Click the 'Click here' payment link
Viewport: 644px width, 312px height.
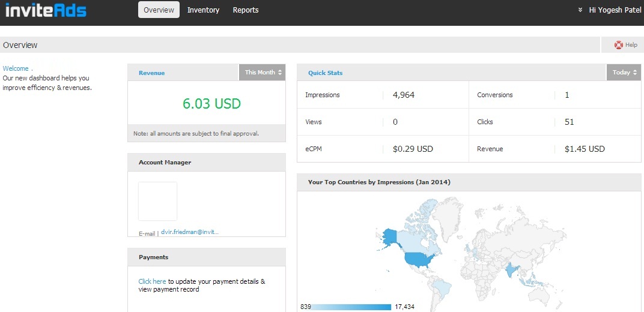click(x=152, y=281)
